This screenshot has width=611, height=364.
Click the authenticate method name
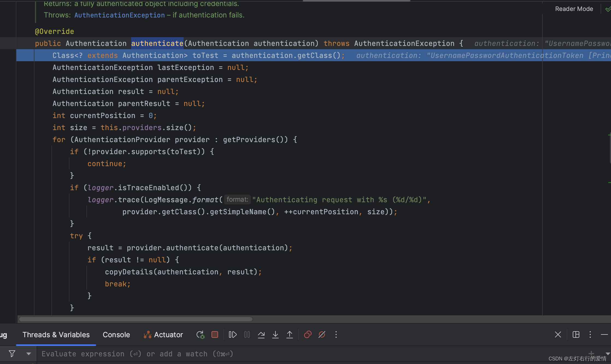[x=157, y=43]
